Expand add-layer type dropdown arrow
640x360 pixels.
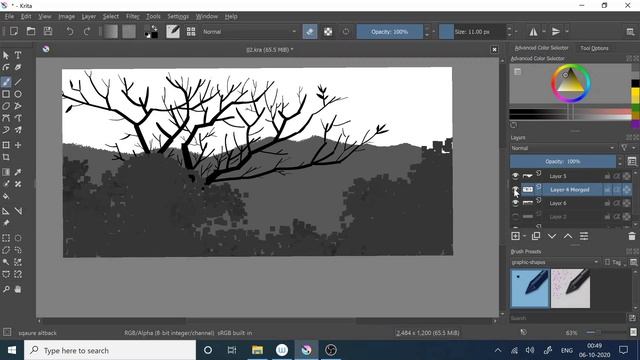(x=524, y=236)
